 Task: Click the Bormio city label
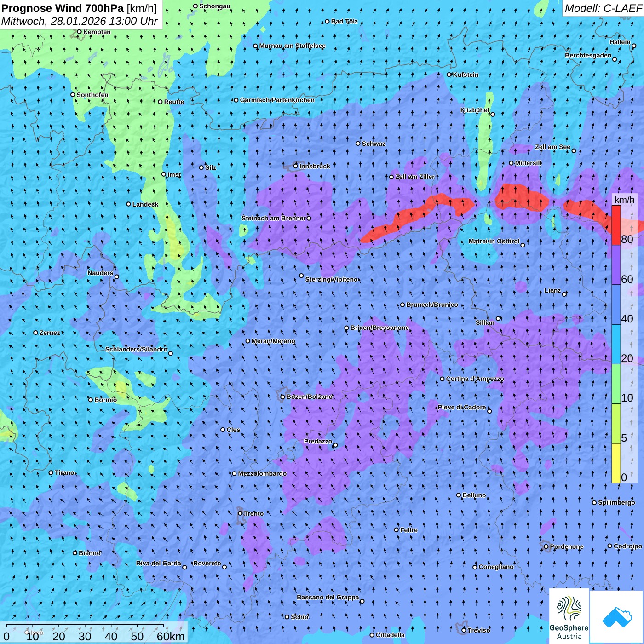105,400
